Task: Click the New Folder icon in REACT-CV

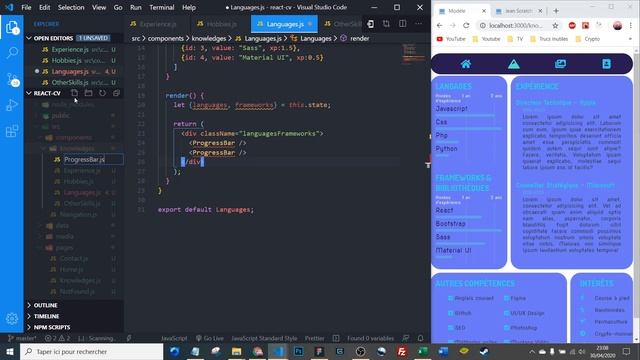Action: (x=88, y=93)
